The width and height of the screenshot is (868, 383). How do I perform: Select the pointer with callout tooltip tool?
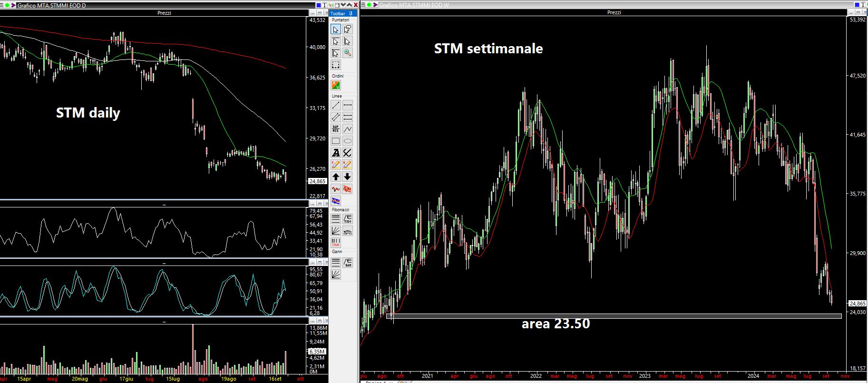click(348, 29)
